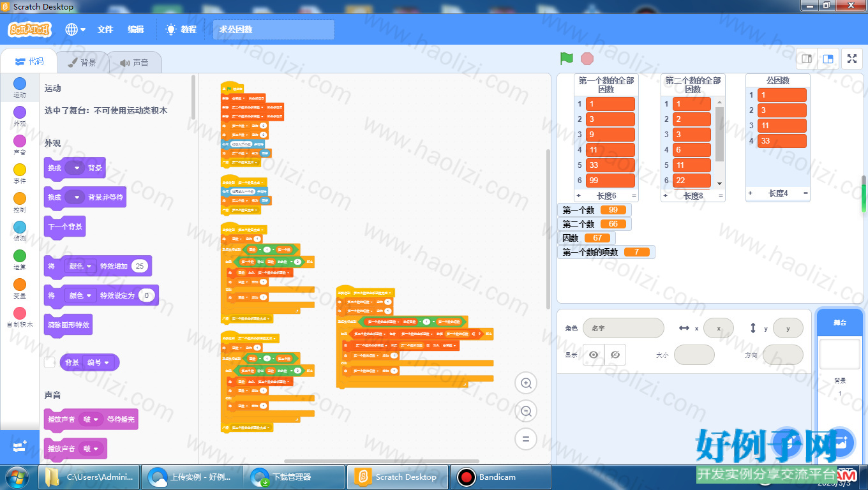Switch to large stage layout
The image size is (868, 490).
828,59
